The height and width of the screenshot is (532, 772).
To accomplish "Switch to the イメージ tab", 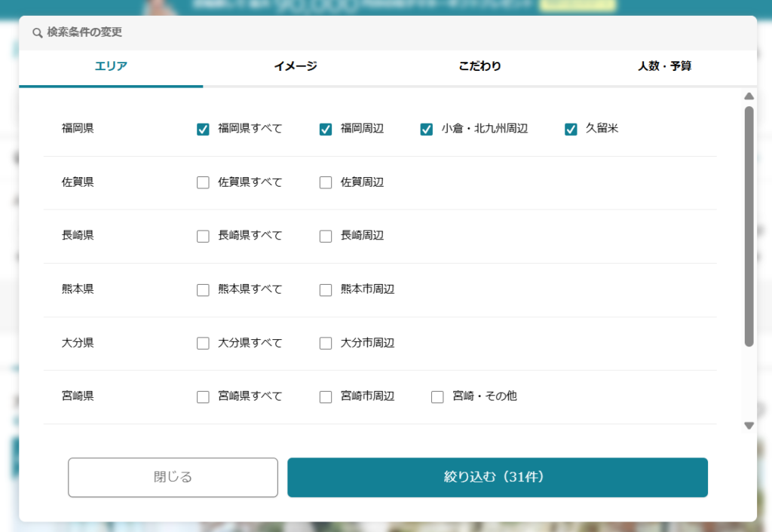I will [295, 66].
